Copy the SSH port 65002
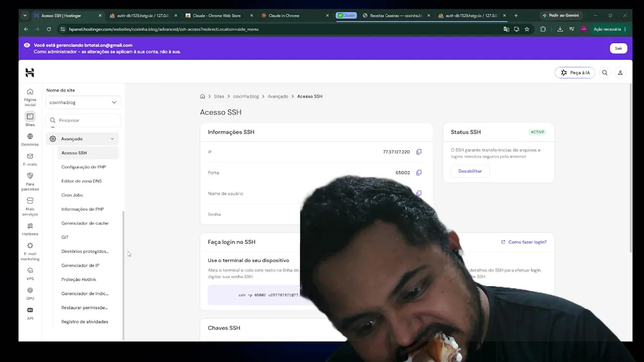 point(419,172)
